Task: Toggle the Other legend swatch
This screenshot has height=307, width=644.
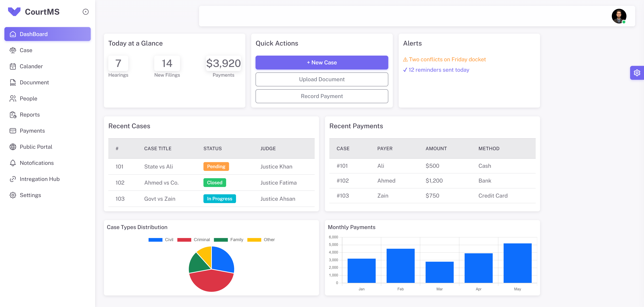Action: coord(254,240)
